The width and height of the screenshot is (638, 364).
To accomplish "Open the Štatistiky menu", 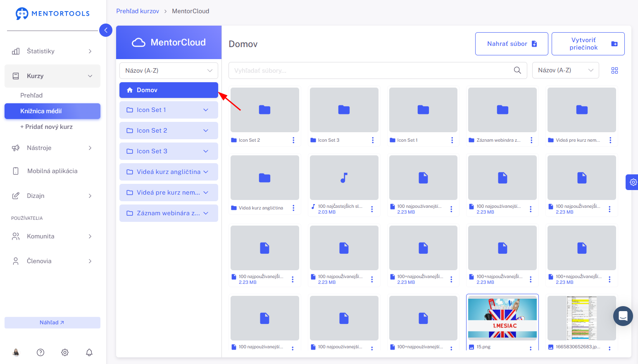I will click(x=52, y=51).
